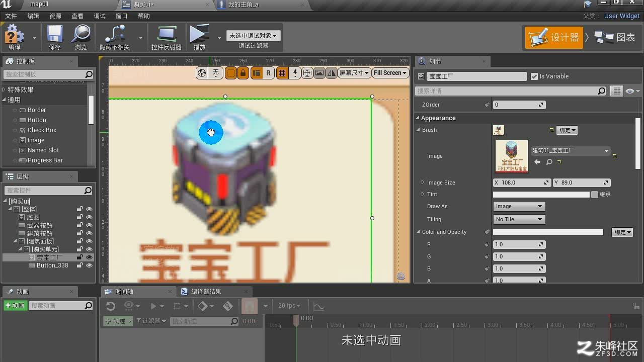Open the Draw As Image dropdown
Image resolution: width=644 pixels, height=362 pixels.
click(x=519, y=207)
